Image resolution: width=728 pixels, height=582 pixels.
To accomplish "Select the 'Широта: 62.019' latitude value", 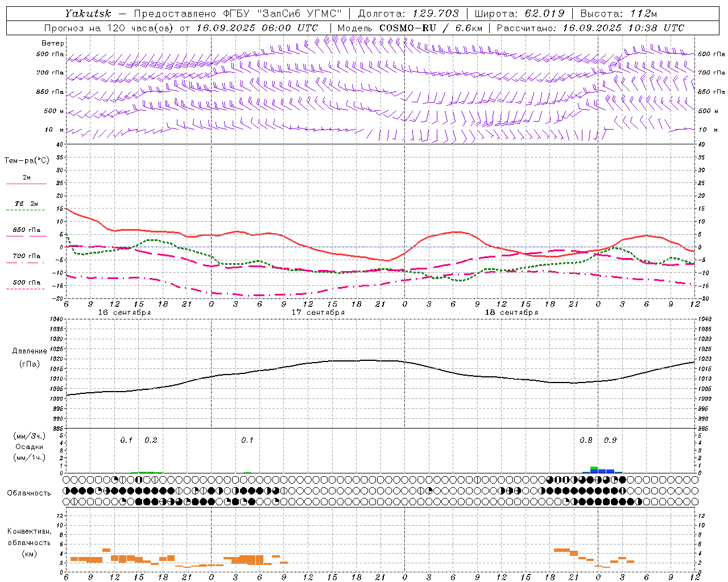I will pyautogui.click(x=519, y=14).
